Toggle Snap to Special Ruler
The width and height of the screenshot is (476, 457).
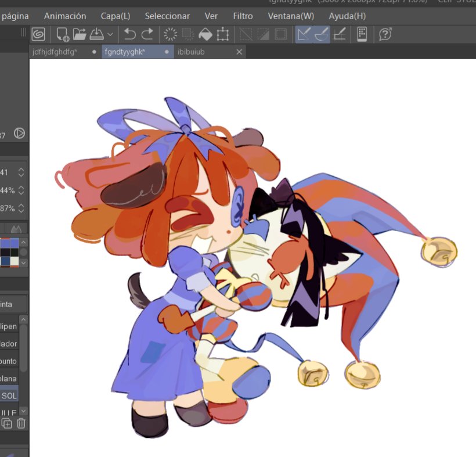tap(322, 34)
